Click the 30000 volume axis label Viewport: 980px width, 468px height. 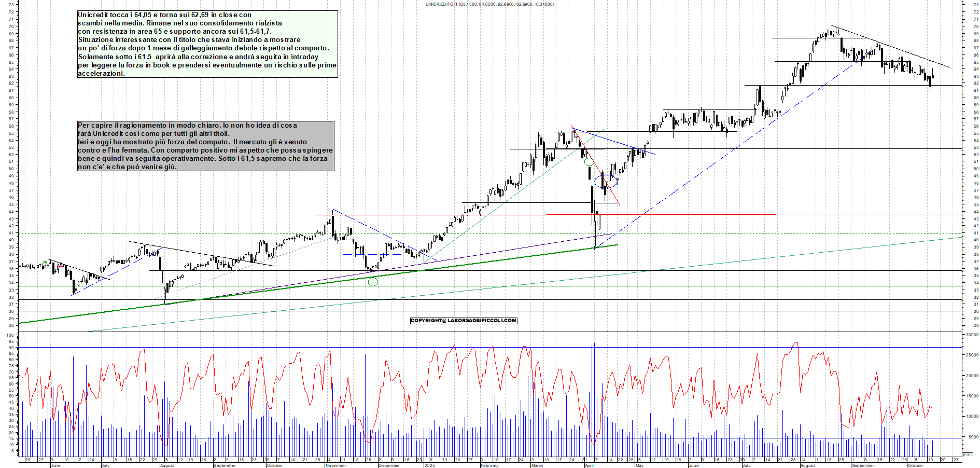point(972,335)
